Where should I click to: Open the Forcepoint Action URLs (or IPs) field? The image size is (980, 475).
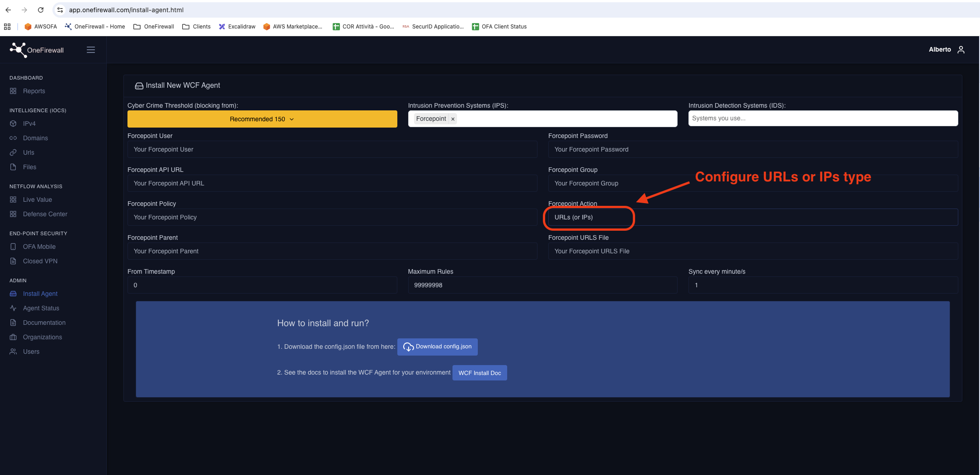(753, 217)
